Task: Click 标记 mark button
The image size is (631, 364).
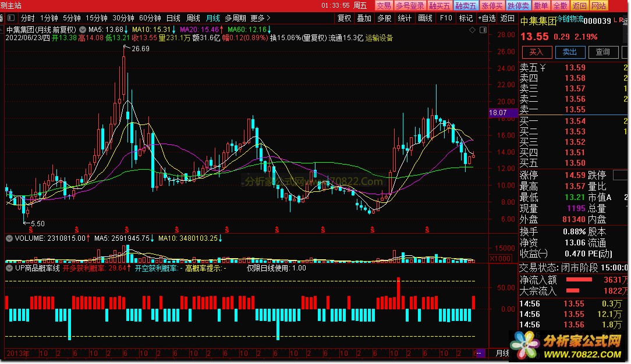Action: (x=466, y=18)
